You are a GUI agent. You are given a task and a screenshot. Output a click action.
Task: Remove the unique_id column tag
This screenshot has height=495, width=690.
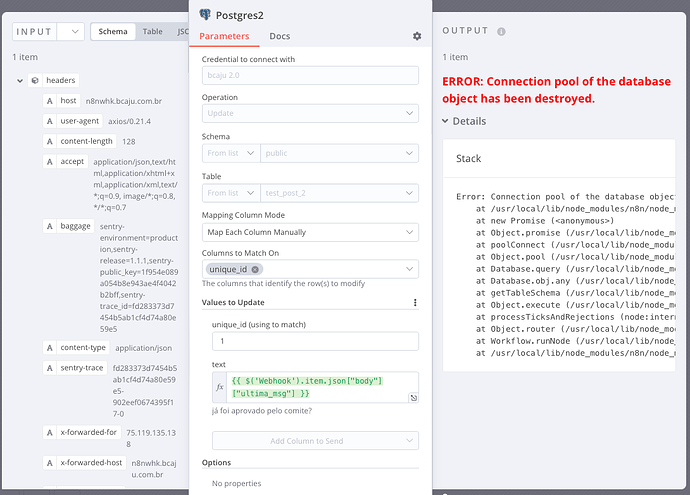(x=256, y=269)
